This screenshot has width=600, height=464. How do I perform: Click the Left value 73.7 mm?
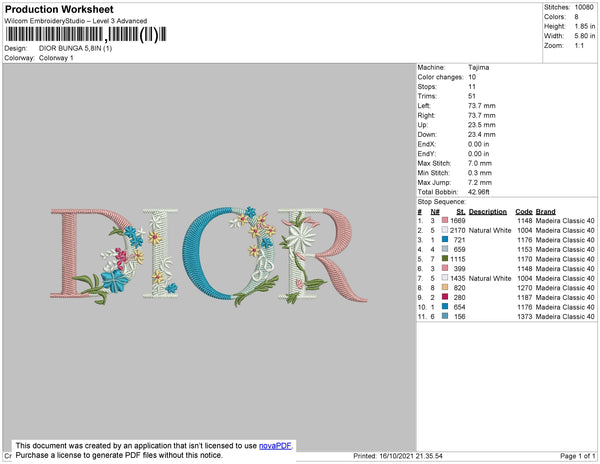pyautogui.click(x=481, y=106)
